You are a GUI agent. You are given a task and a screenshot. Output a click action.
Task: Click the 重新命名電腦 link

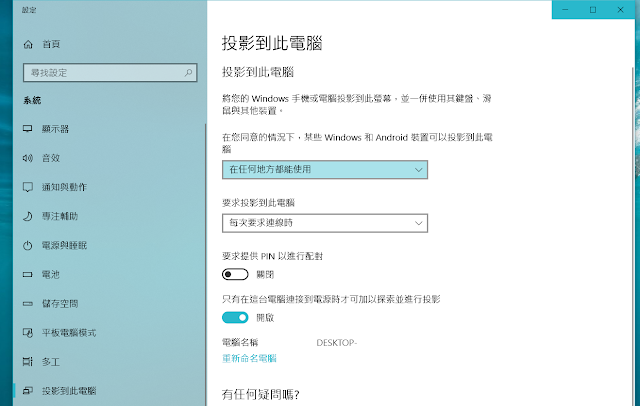(x=249, y=358)
